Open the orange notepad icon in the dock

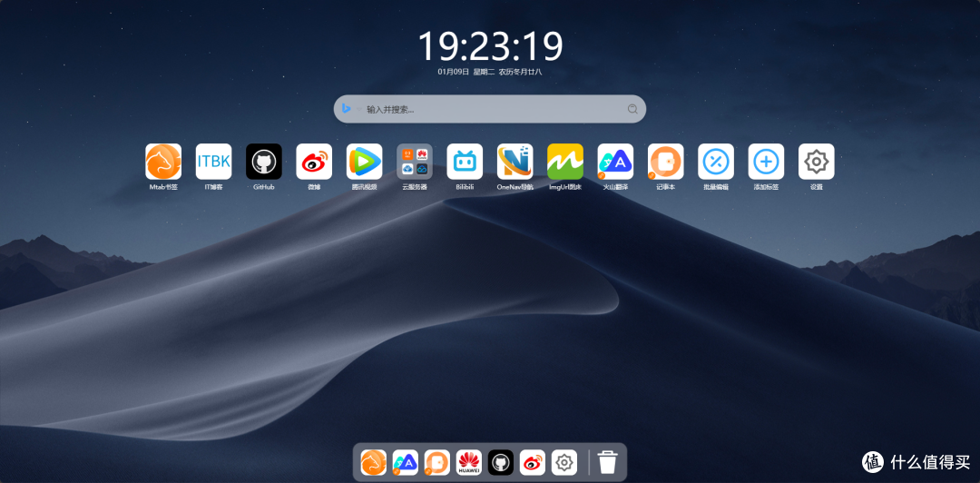[436, 462]
